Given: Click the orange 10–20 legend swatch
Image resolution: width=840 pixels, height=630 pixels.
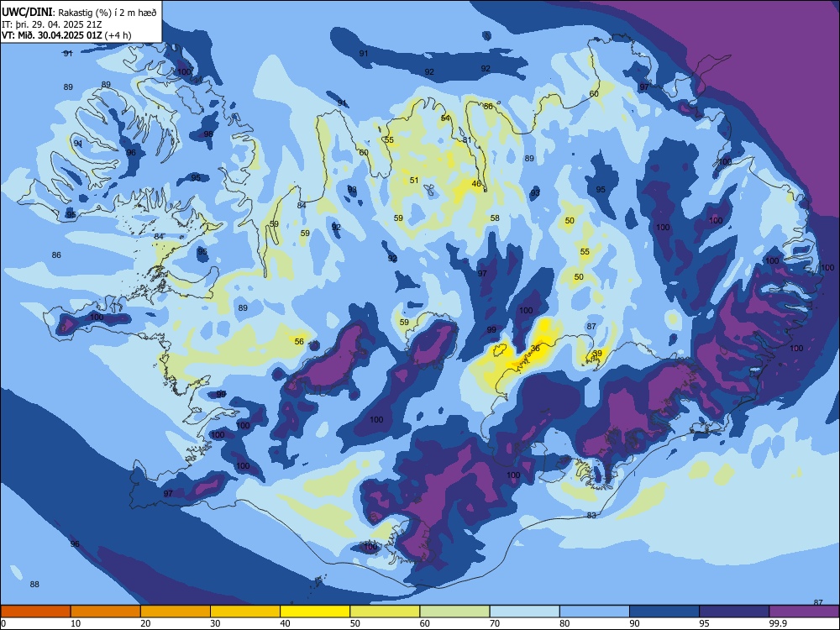Looking at the screenshot, I should [x=106, y=612].
